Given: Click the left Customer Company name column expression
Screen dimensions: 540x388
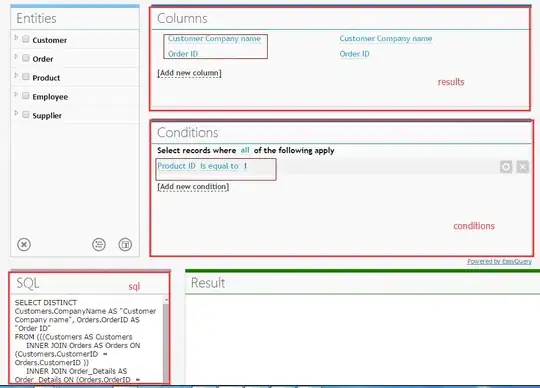Looking at the screenshot, I should pyautogui.click(x=214, y=39).
